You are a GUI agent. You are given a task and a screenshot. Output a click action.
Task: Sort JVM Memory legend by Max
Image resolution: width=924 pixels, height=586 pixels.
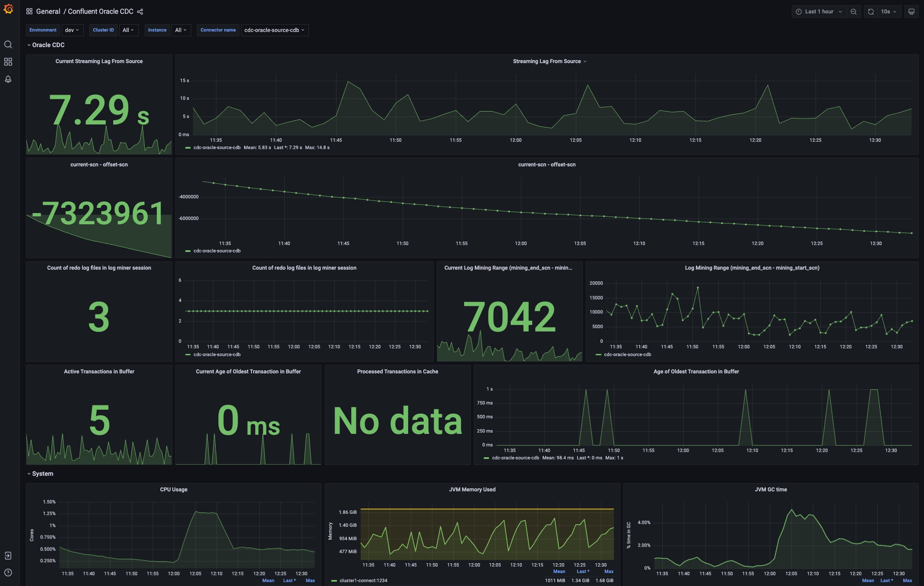coord(609,572)
